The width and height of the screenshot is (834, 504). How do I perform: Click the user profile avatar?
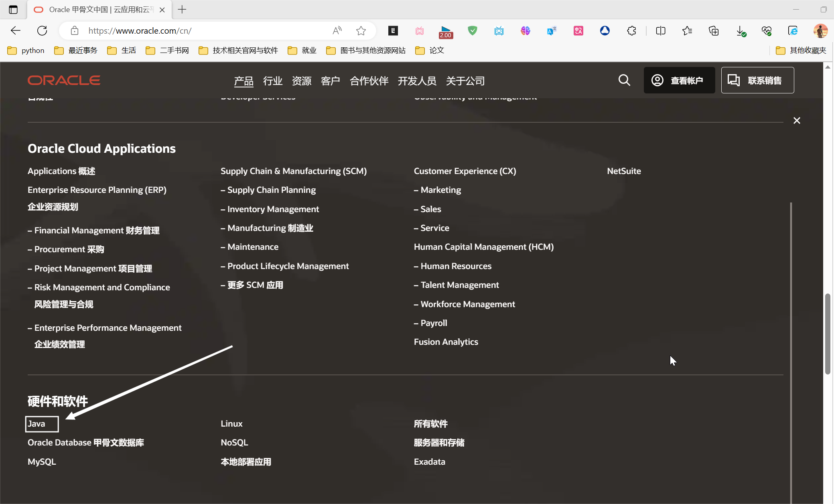pos(820,30)
